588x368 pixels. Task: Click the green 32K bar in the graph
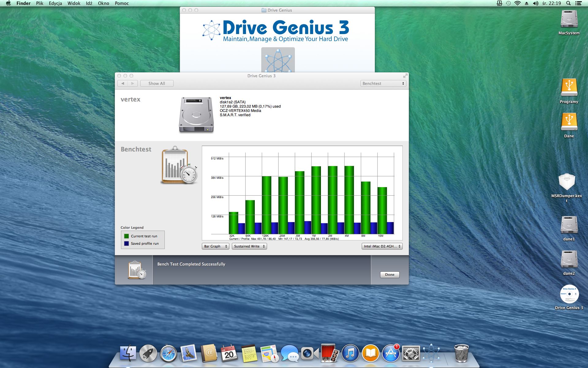click(x=233, y=223)
